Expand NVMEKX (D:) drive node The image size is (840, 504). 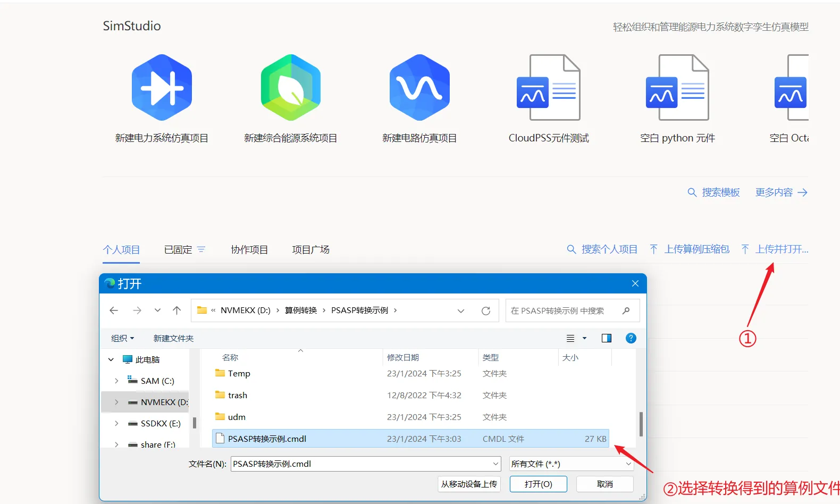[x=116, y=402]
